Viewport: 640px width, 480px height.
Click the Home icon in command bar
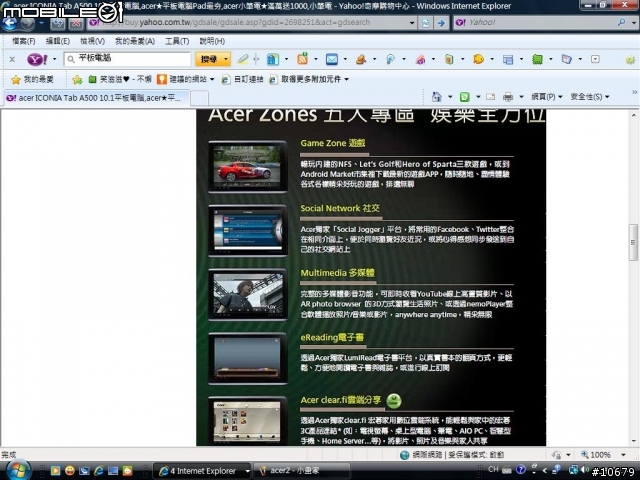437,97
